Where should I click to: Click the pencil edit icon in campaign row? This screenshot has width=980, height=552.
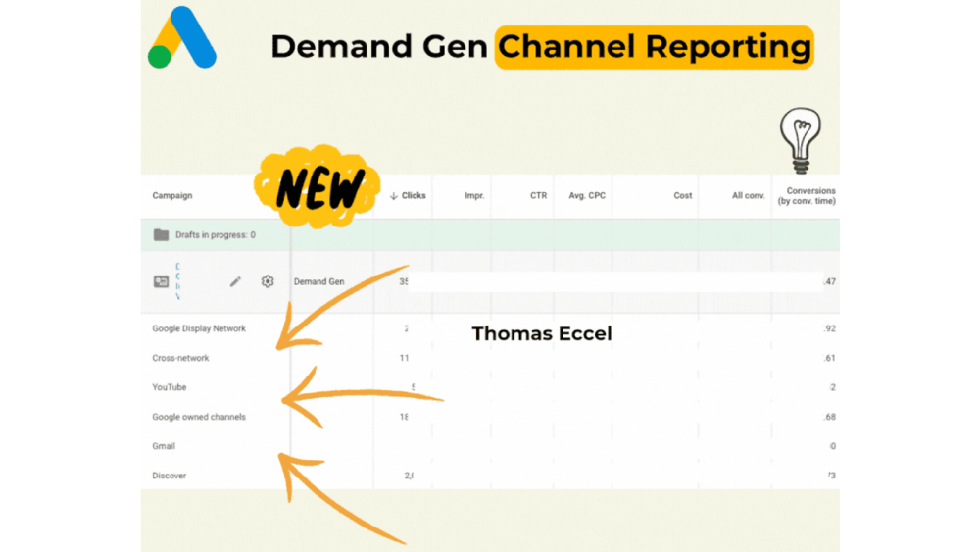point(235,282)
